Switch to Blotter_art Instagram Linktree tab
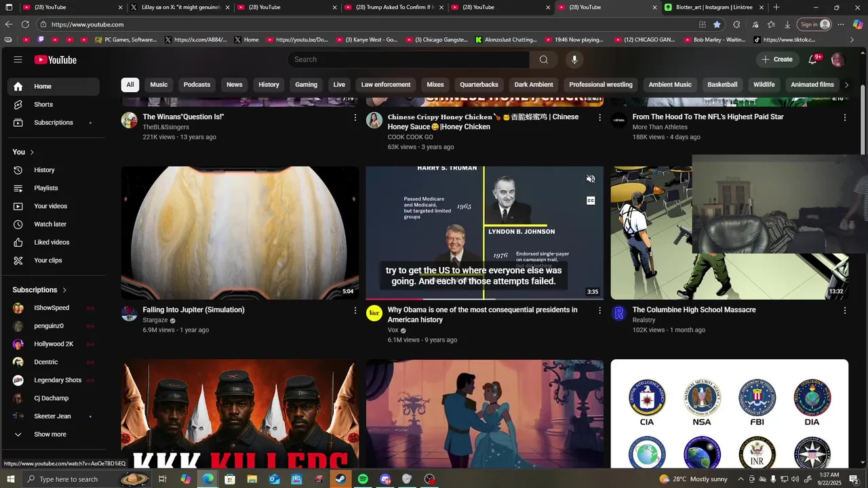Viewport: 868px width, 488px height. [713, 7]
